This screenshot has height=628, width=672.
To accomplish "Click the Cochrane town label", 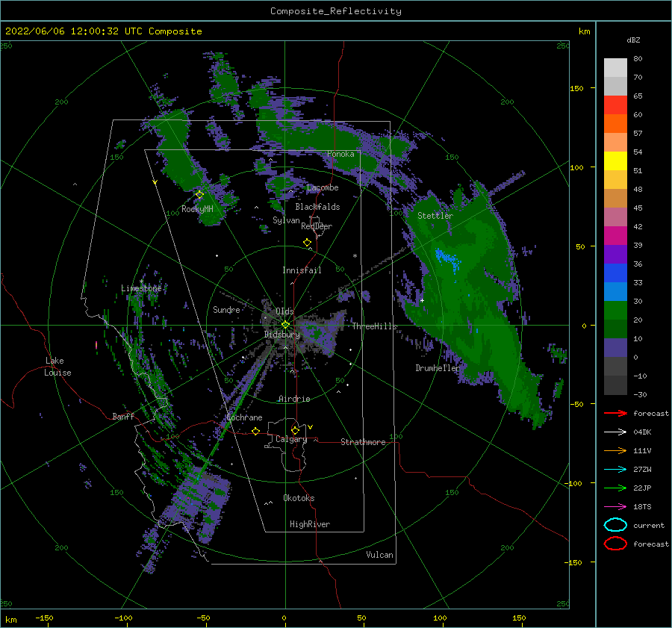I will point(244,417).
